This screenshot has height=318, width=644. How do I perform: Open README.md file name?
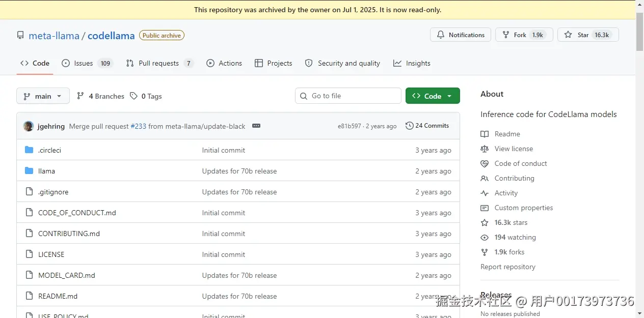[x=58, y=296]
